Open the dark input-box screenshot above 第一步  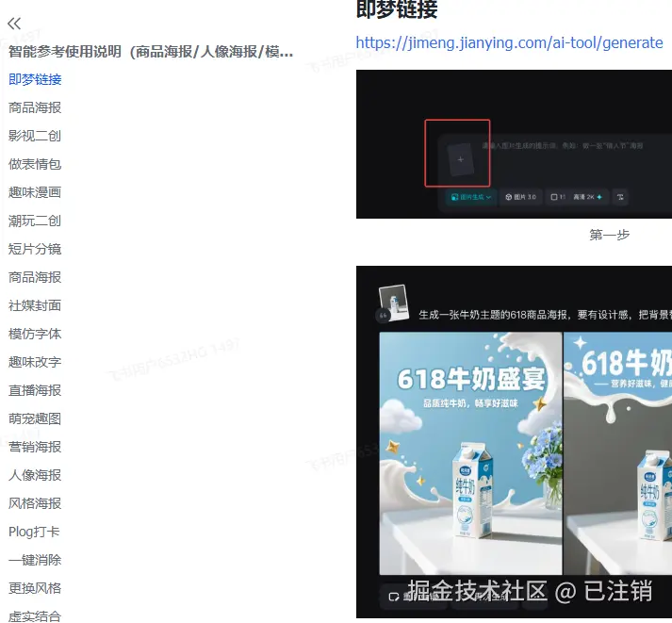coord(514,144)
